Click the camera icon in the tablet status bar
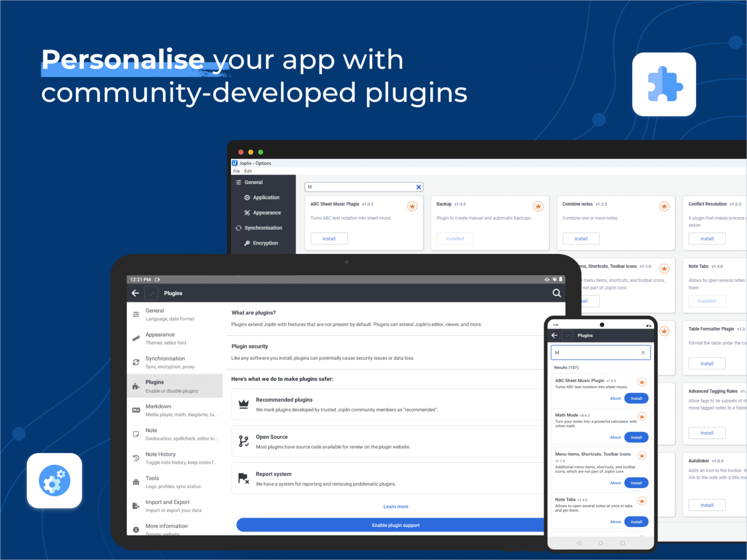Image resolution: width=747 pixels, height=560 pixels. tap(157, 279)
